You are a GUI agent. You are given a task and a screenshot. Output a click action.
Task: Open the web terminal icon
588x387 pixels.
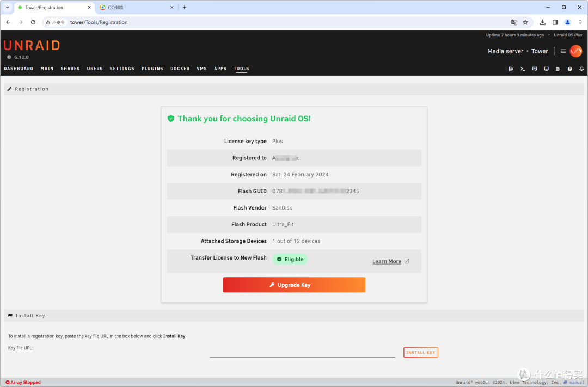click(x=523, y=69)
